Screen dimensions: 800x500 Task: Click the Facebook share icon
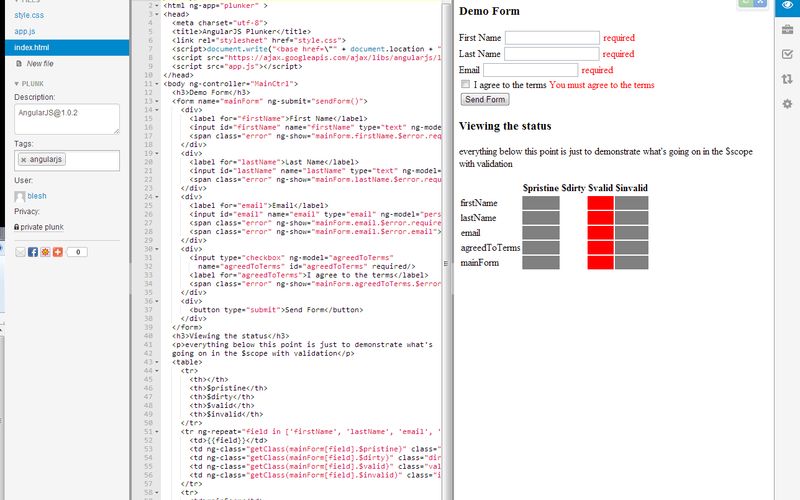pos(33,252)
